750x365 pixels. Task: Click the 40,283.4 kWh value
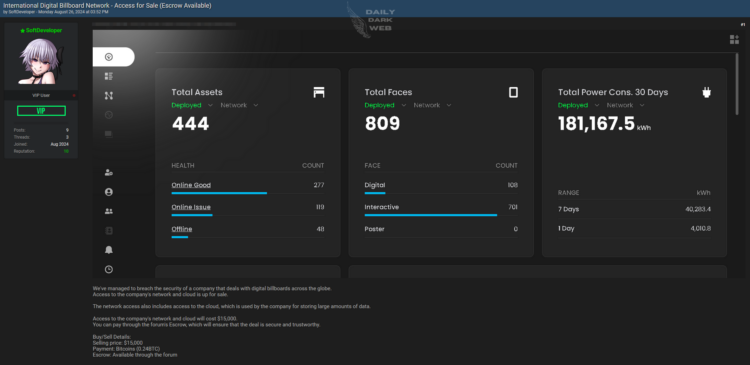pos(698,209)
